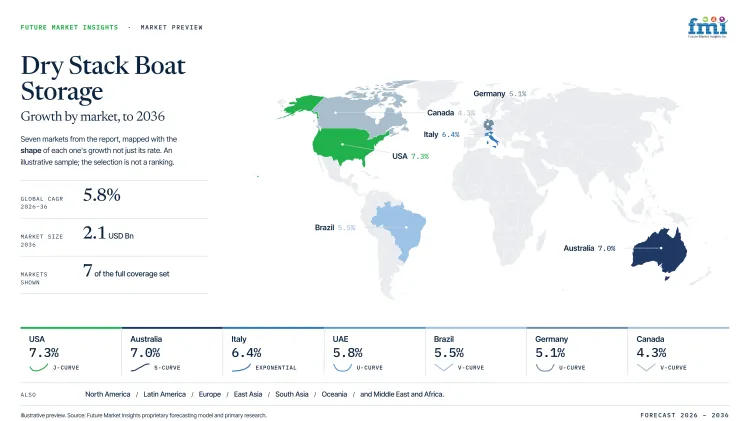Viewport: 750px width, 421px height.
Task: Click East Asia in the Also row
Action: pyautogui.click(x=248, y=394)
